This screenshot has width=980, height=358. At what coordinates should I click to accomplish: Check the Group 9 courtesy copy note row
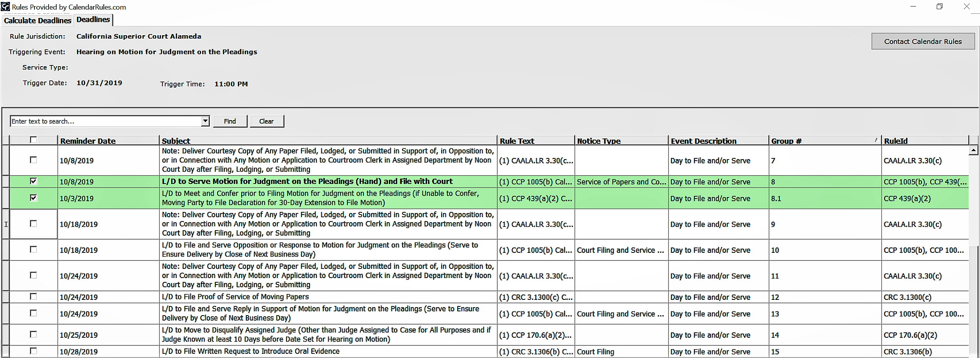point(33,223)
